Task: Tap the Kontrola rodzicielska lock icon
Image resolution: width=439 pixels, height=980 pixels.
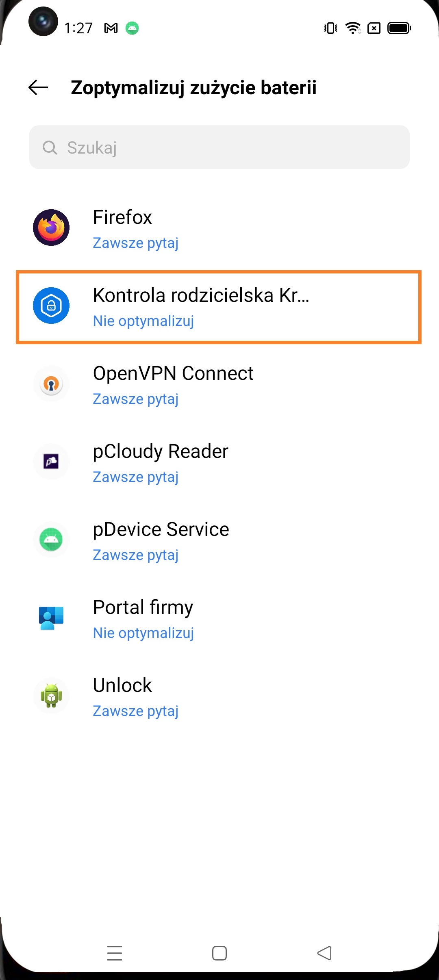Action: 51,306
